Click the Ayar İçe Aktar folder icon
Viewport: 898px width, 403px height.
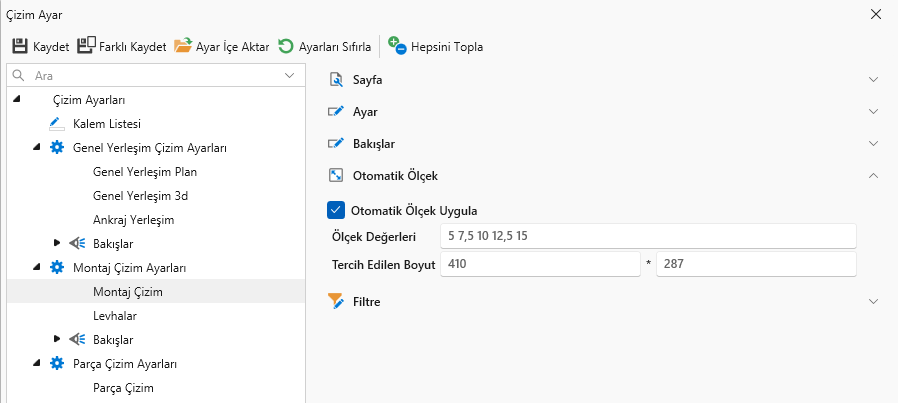[x=183, y=46]
